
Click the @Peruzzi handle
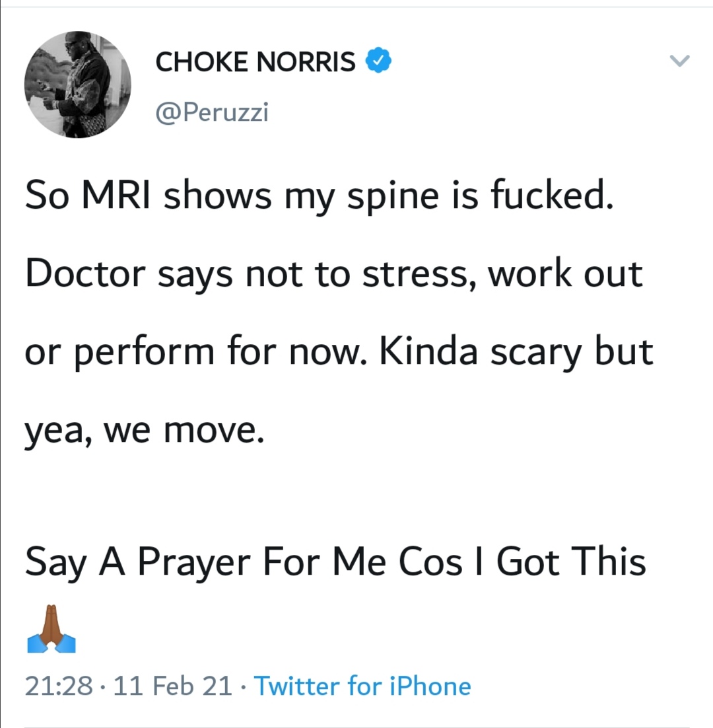[212, 113]
